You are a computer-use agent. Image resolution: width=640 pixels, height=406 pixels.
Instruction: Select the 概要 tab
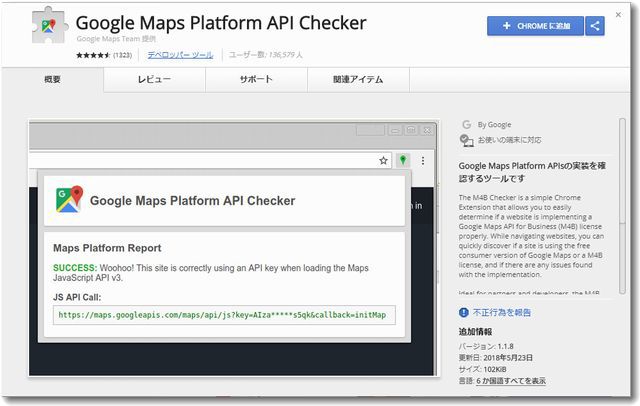53,80
